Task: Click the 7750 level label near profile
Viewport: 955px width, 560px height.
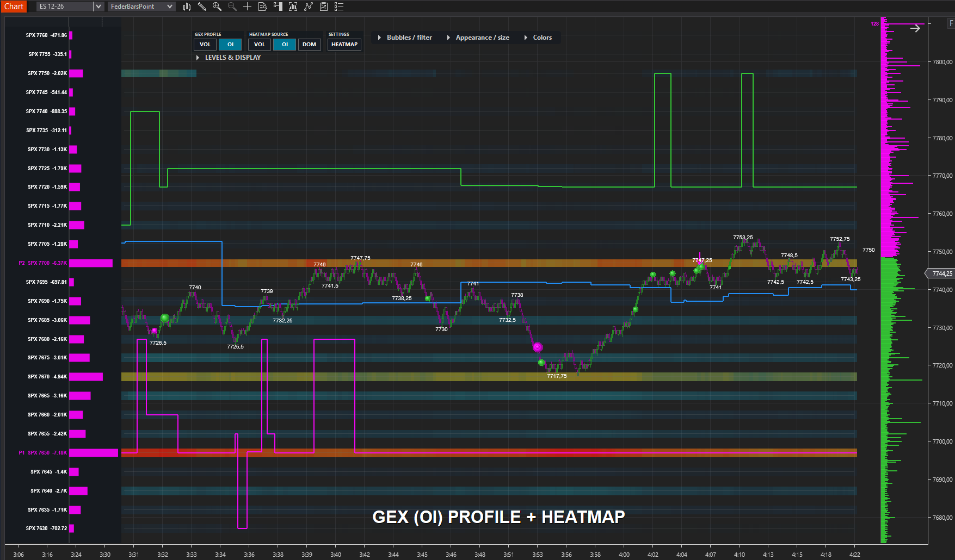Action: click(x=868, y=250)
